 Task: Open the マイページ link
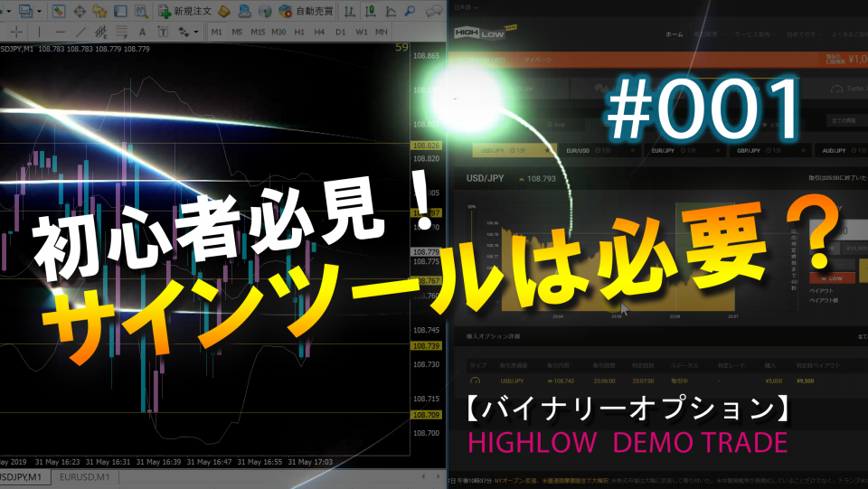click(x=537, y=60)
